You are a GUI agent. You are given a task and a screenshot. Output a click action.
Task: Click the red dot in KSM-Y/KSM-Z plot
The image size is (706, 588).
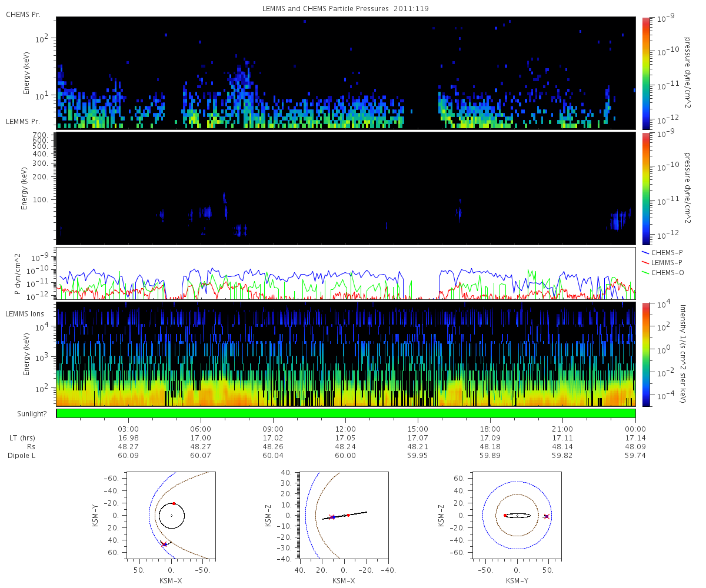[505, 516]
